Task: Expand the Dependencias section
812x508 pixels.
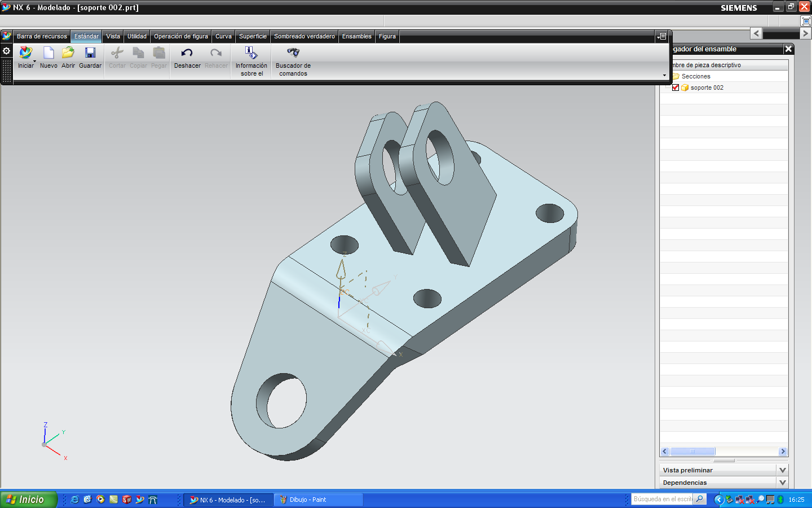Action: click(x=782, y=483)
